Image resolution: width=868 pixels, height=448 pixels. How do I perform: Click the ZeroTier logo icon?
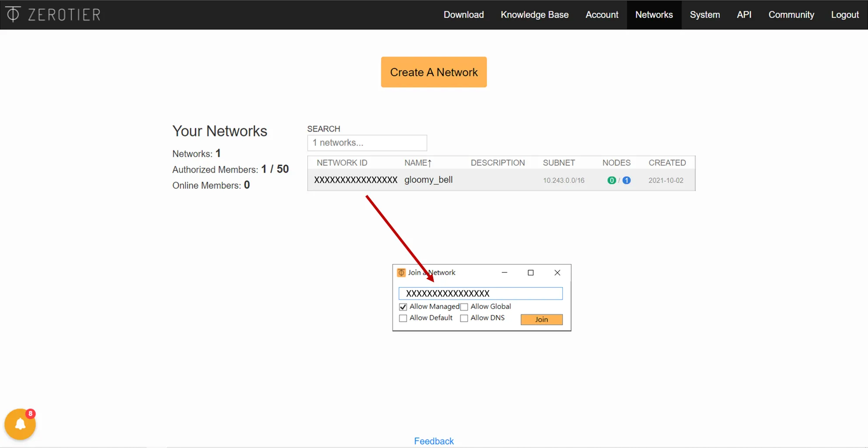pos(13,14)
